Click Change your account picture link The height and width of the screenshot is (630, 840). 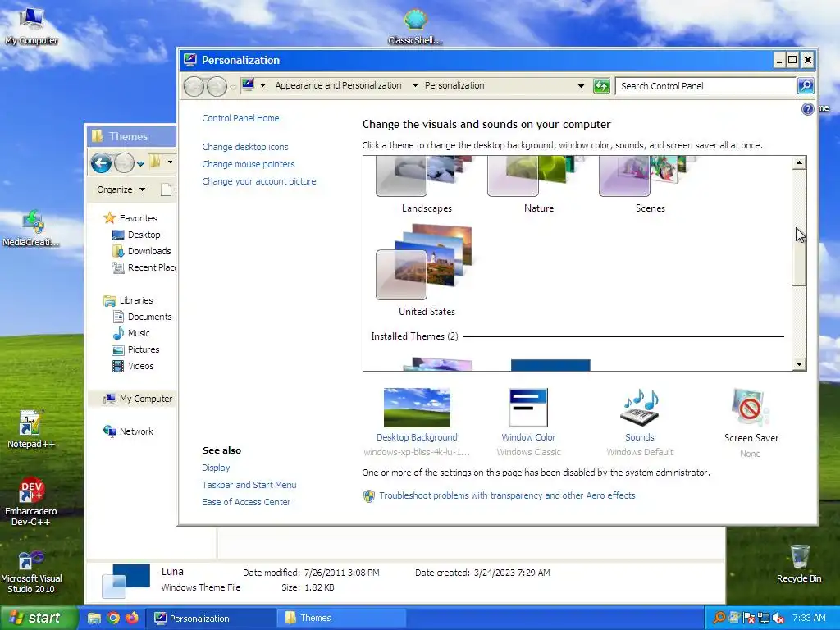click(259, 181)
